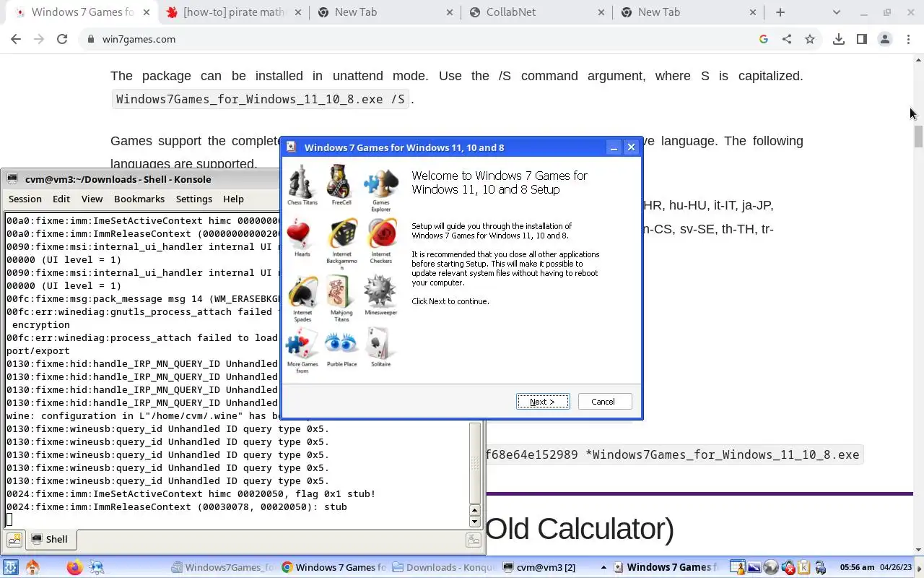This screenshot has height=578, width=924.
Task: Click the Solitaire cards icon
Action: click(380, 344)
